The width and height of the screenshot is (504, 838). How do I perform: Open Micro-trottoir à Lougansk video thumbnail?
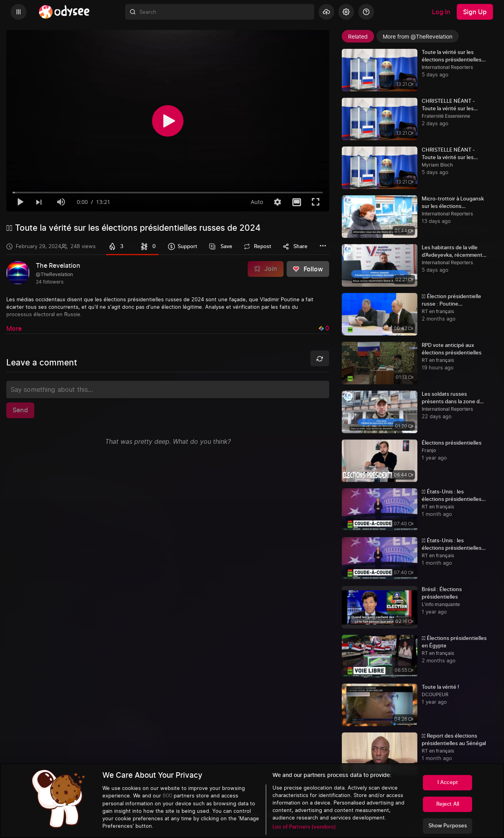click(x=380, y=217)
